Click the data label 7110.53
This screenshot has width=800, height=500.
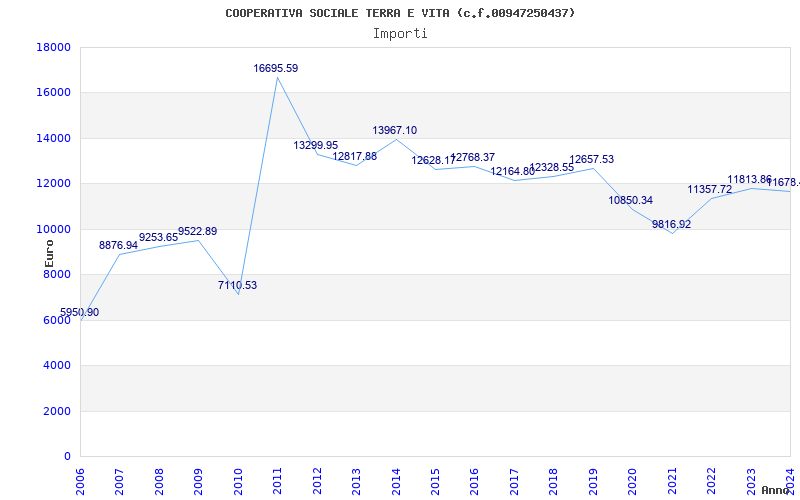pyautogui.click(x=237, y=285)
